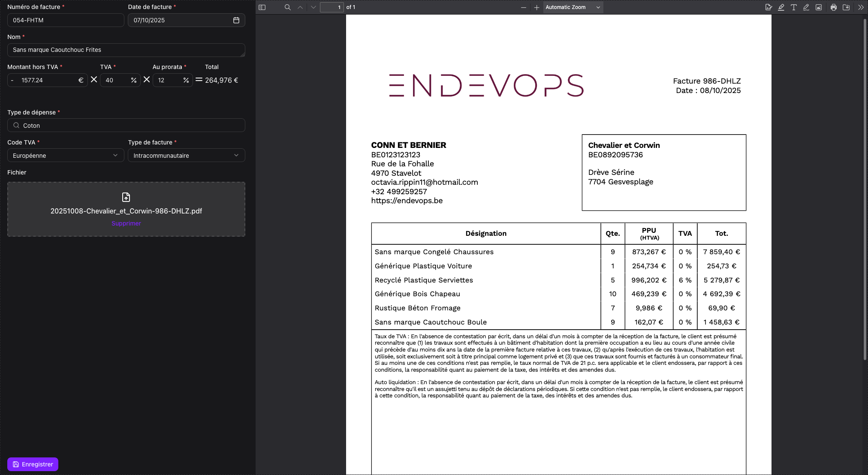This screenshot has height=475, width=868.
Task: Click the Enregistrer button
Action: tap(33, 464)
